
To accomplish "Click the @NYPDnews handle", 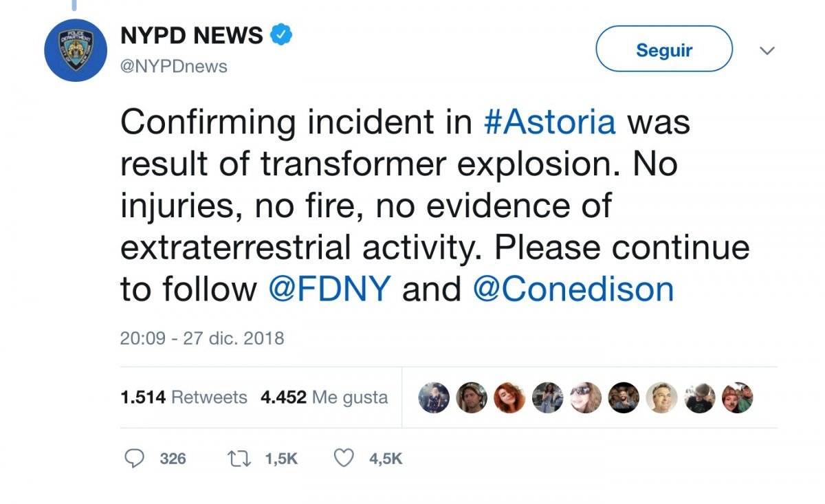I will [174, 67].
